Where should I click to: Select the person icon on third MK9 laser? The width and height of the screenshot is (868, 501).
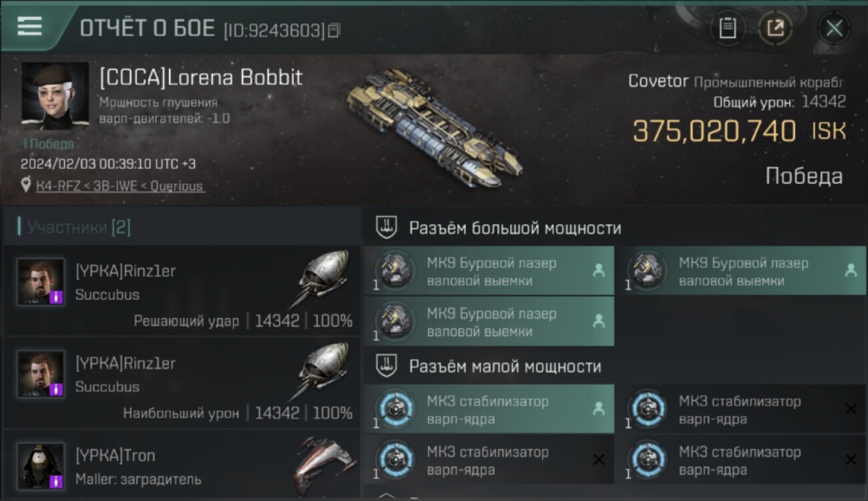coord(598,321)
